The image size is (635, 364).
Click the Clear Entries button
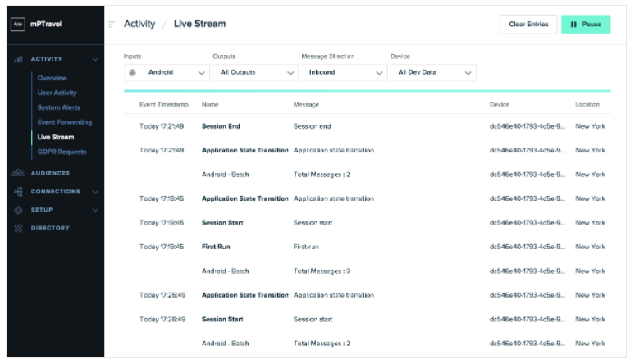[528, 25]
